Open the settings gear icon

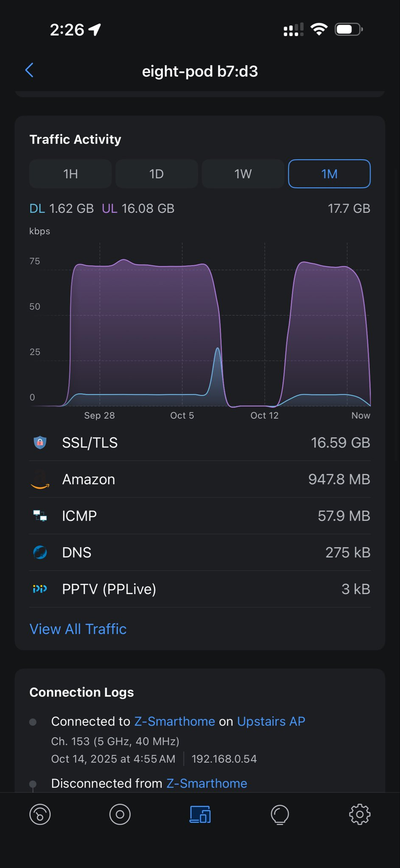click(359, 814)
